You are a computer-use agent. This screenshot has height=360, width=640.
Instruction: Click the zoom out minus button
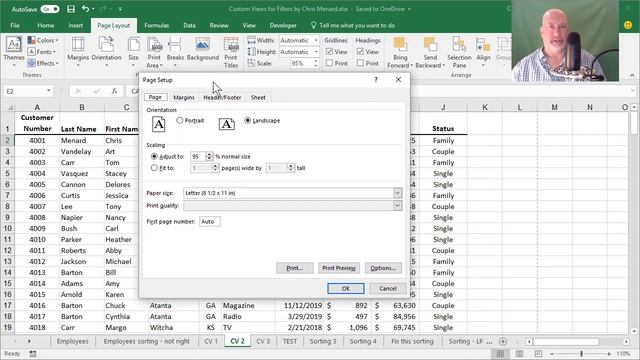[x=552, y=353]
